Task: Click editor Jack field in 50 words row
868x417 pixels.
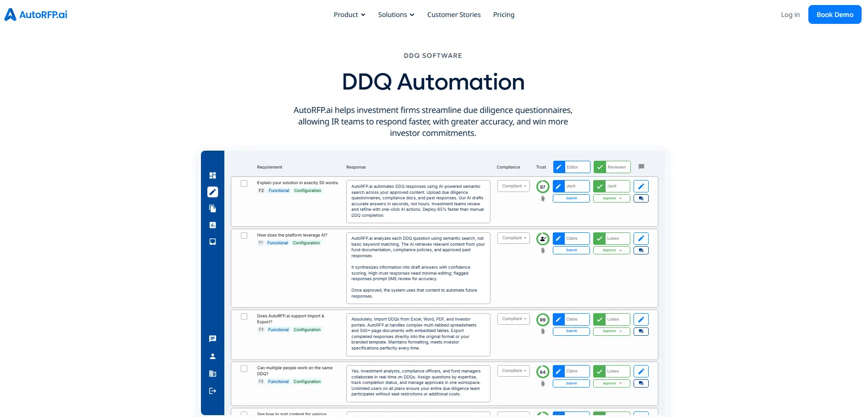Action: (x=571, y=186)
